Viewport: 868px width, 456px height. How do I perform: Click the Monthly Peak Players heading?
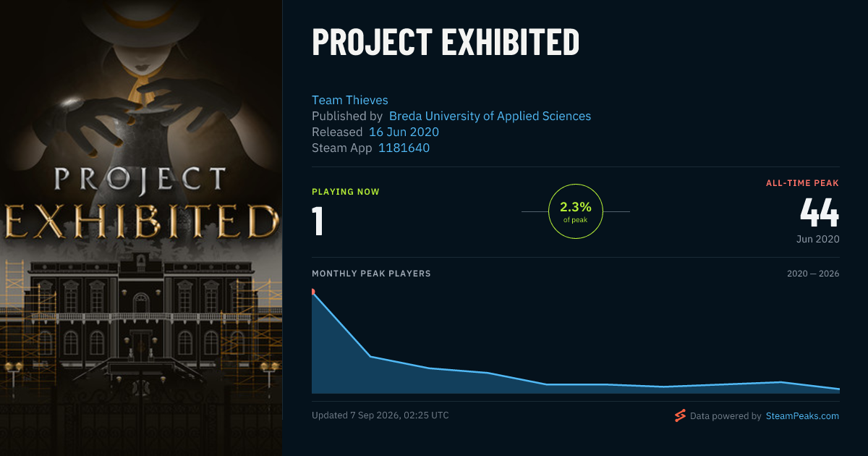tap(371, 274)
